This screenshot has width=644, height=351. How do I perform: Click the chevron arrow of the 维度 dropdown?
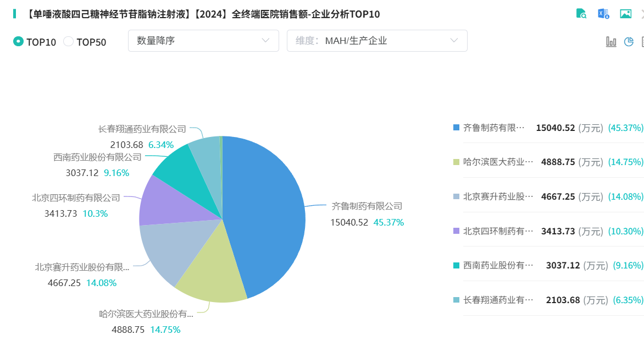pos(454,41)
